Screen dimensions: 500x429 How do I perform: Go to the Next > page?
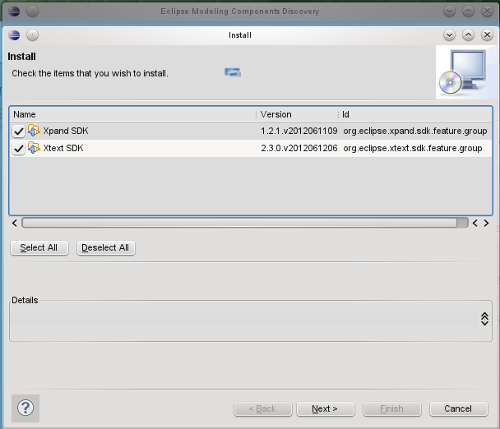325,409
